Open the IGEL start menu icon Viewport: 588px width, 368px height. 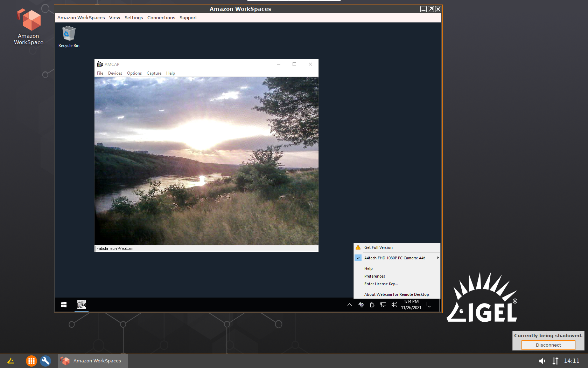pos(10,361)
